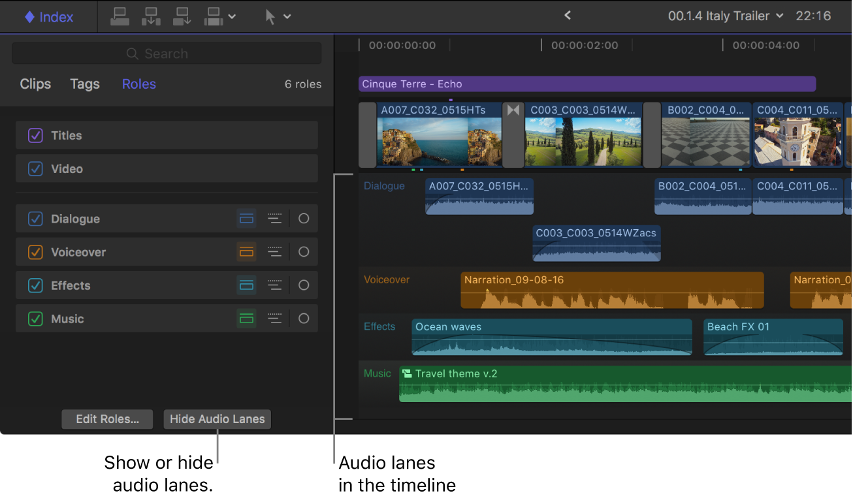Select the Travel theme v.2 music clip
Viewport: 853px width, 504px height.
coord(588,384)
